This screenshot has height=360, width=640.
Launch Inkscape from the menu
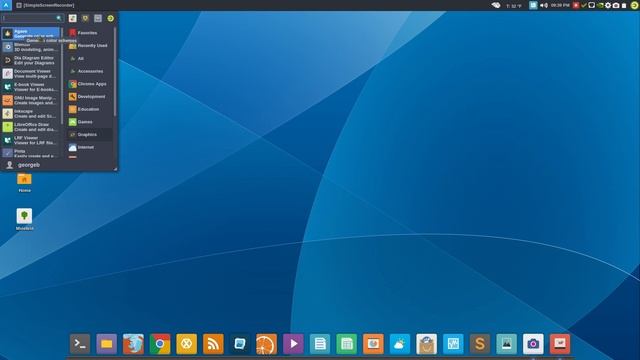pyautogui.click(x=31, y=113)
